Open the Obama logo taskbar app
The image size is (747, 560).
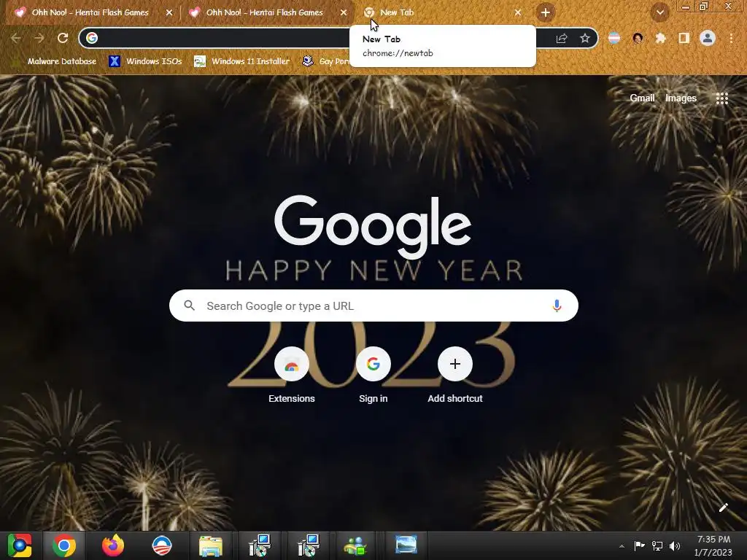click(x=161, y=545)
